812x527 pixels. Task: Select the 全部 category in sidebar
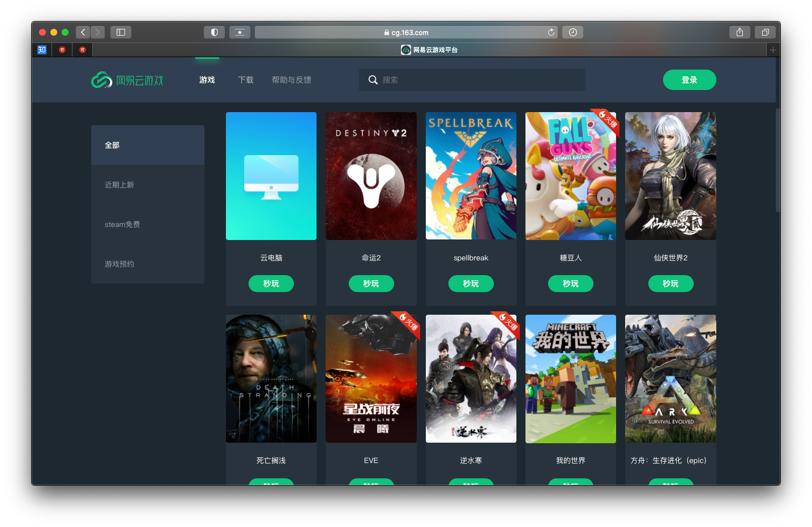pyautogui.click(x=148, y=145)
